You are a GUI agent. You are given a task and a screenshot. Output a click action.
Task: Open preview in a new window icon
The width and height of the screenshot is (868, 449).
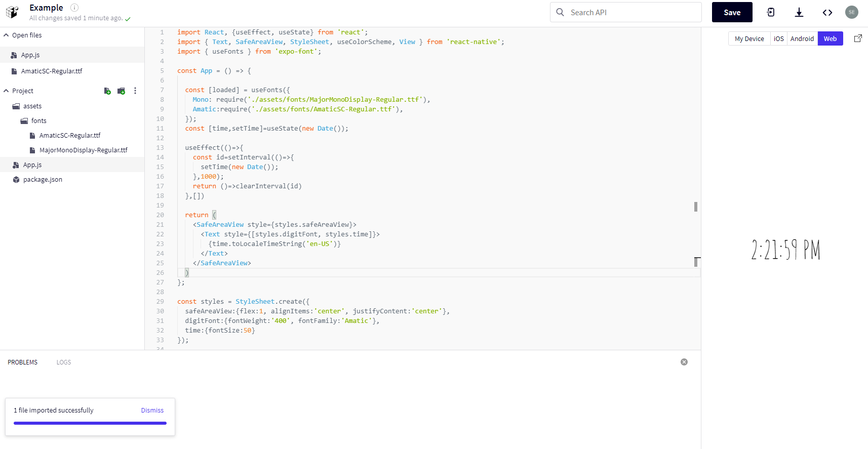pyautogui.click(x=858, y=38)
